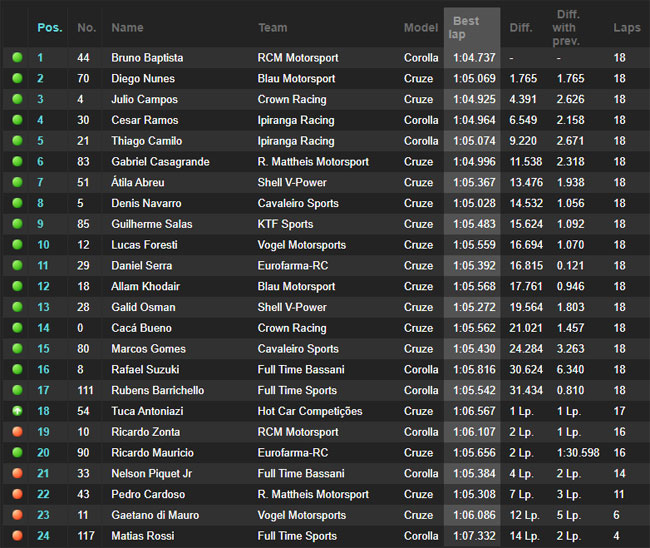
Task: Click driver name Gabriel Casagrande
Action: coord(160,162)
